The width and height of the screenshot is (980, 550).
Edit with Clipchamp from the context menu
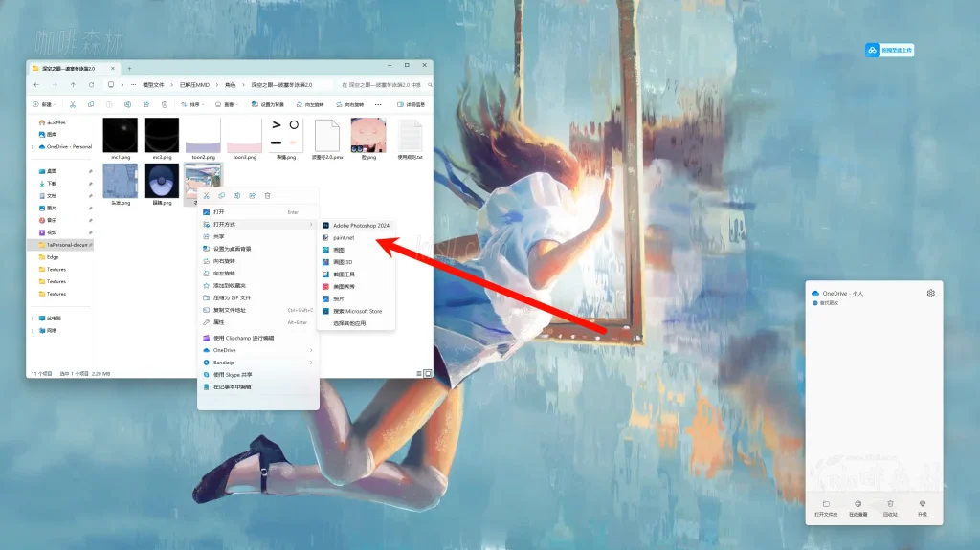click(x=257, y=338)
